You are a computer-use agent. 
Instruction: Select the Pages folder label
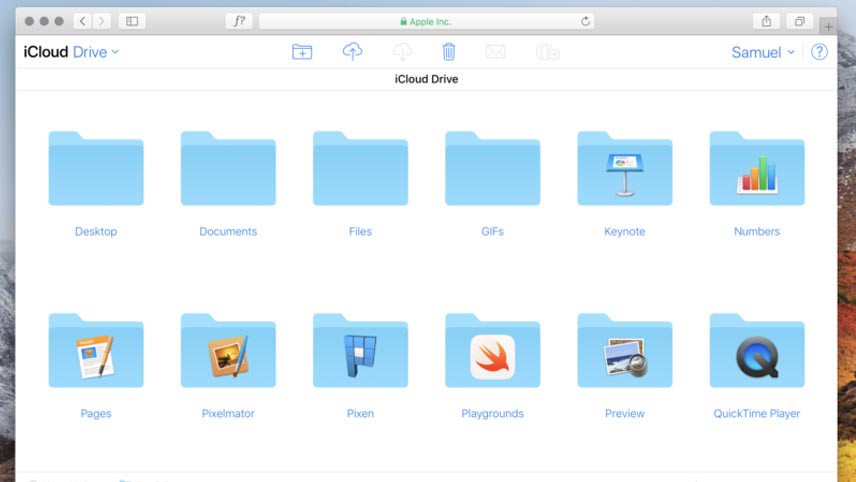96,414
